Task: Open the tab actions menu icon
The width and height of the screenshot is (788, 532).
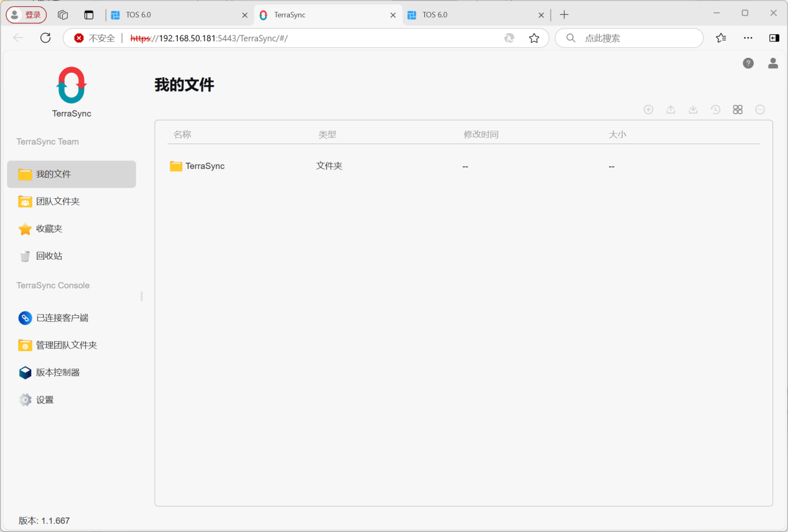Action: pyautogui.click(x=89, y=15)
